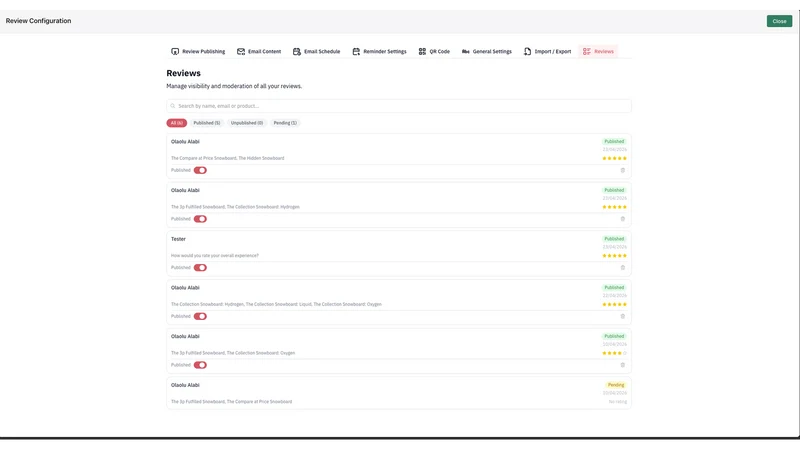
Task: Click "How would you rate your overall experience?"
Action: 215,256
